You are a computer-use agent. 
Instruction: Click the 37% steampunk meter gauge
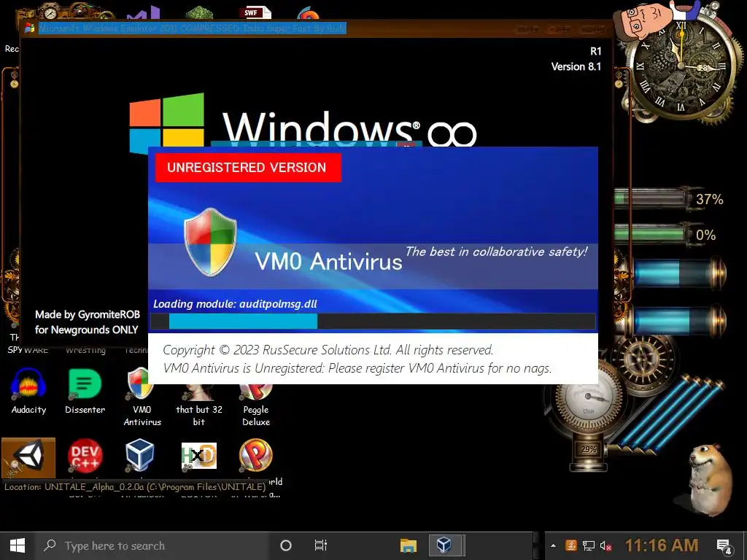669,198
